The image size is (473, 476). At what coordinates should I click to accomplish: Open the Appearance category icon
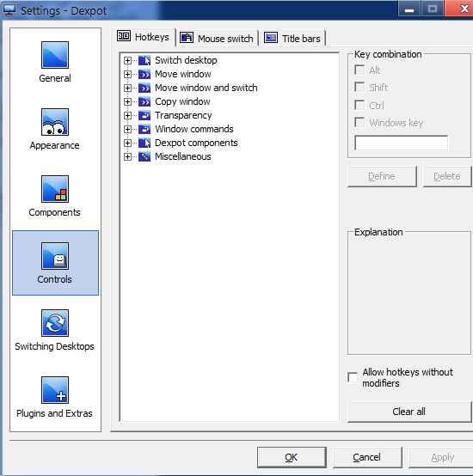point(55,122)
